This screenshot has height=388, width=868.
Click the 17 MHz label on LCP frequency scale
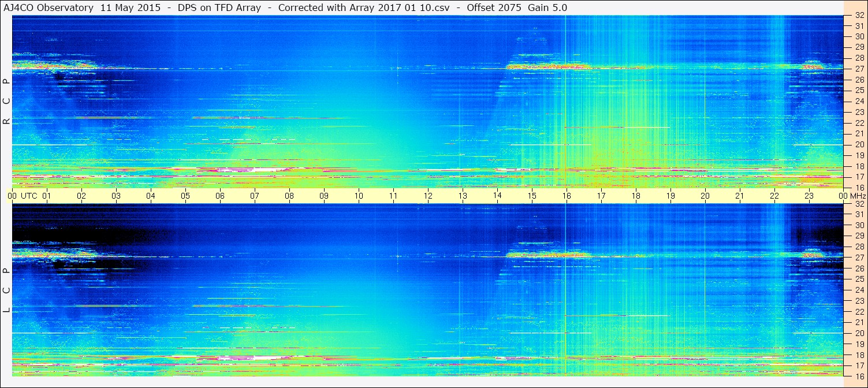point(859,365)
